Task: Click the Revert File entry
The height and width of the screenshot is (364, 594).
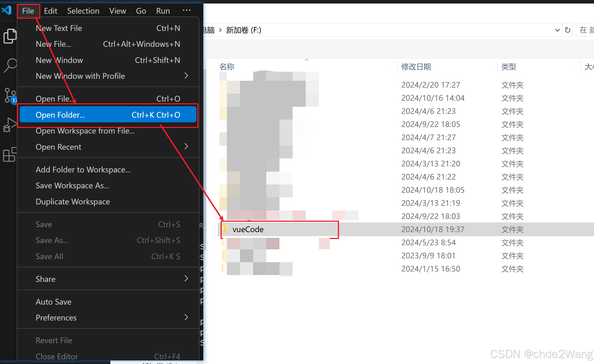Action: pyautogui.click(x=108, y=340)
